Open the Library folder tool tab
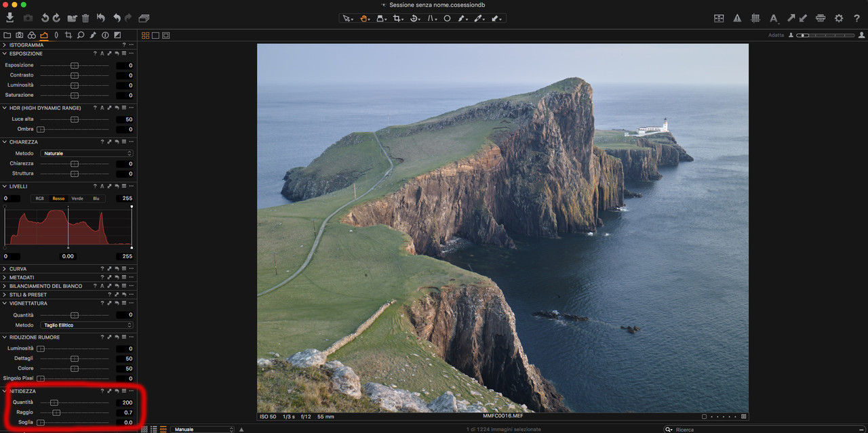This screenshot has width=868, height=433. [7, 35]
